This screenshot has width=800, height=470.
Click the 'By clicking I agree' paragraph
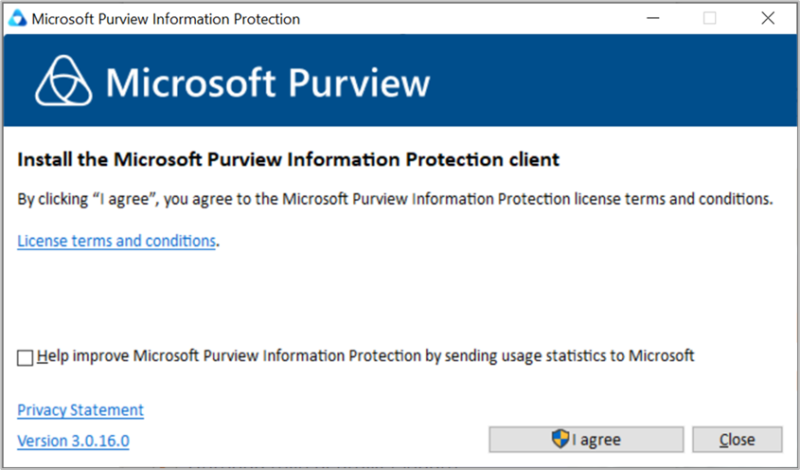395,199
